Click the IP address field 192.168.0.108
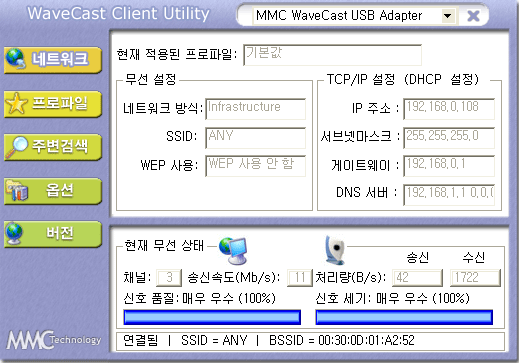The height and width of the screenshot is (363, 519). point(449,109)
